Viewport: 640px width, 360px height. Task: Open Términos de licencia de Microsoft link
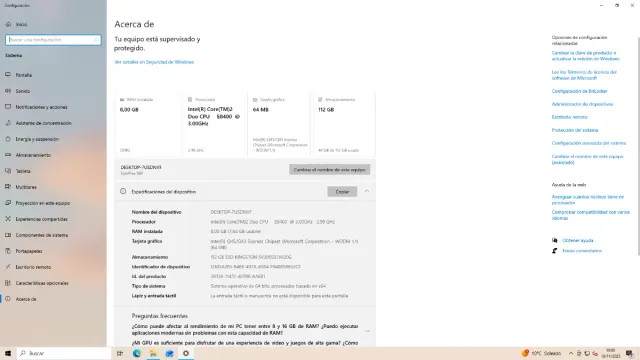click(x=584, y=75)
